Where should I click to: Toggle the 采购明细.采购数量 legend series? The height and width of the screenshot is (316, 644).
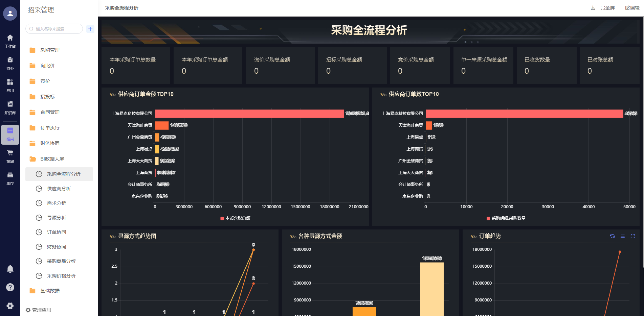coord(506,218)
